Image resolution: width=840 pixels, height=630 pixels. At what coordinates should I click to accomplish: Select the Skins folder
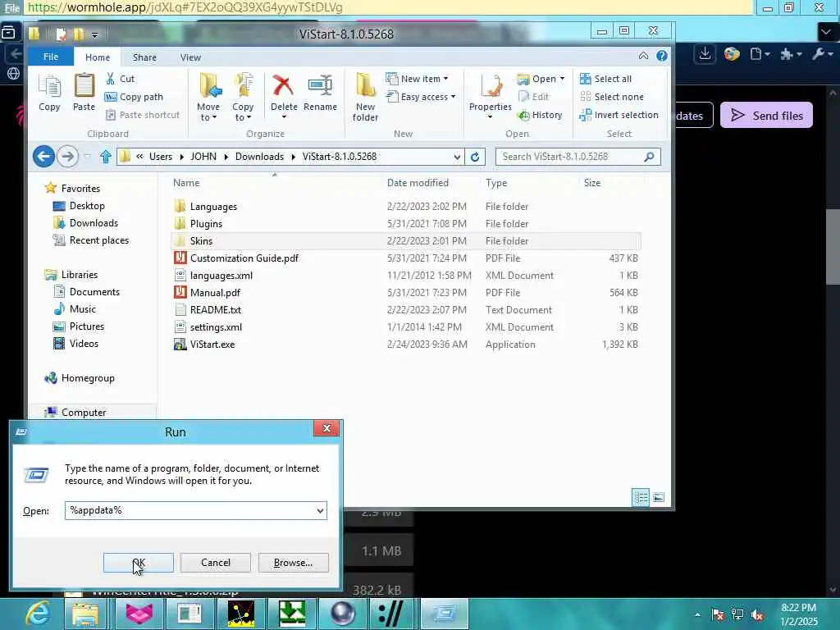405,240
